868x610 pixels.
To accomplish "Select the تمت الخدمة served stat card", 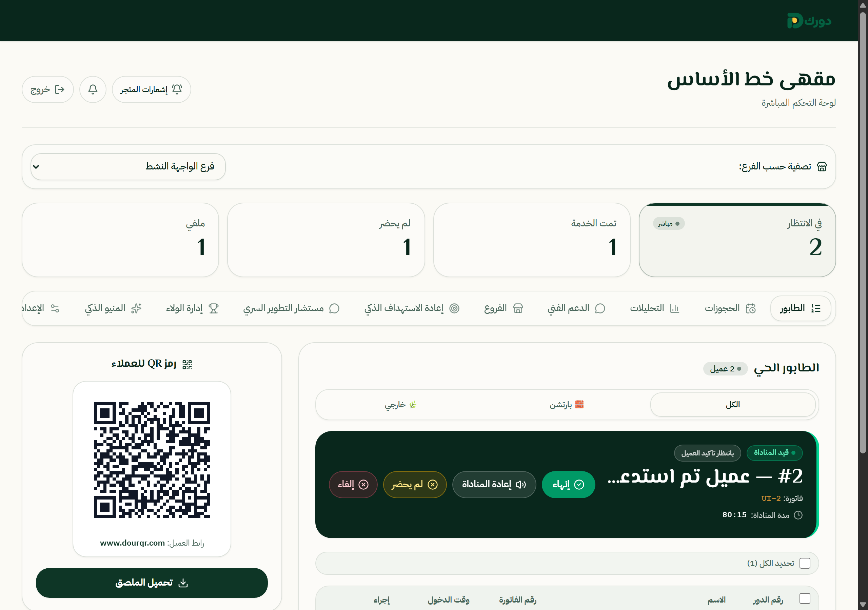I will [532, 240].
